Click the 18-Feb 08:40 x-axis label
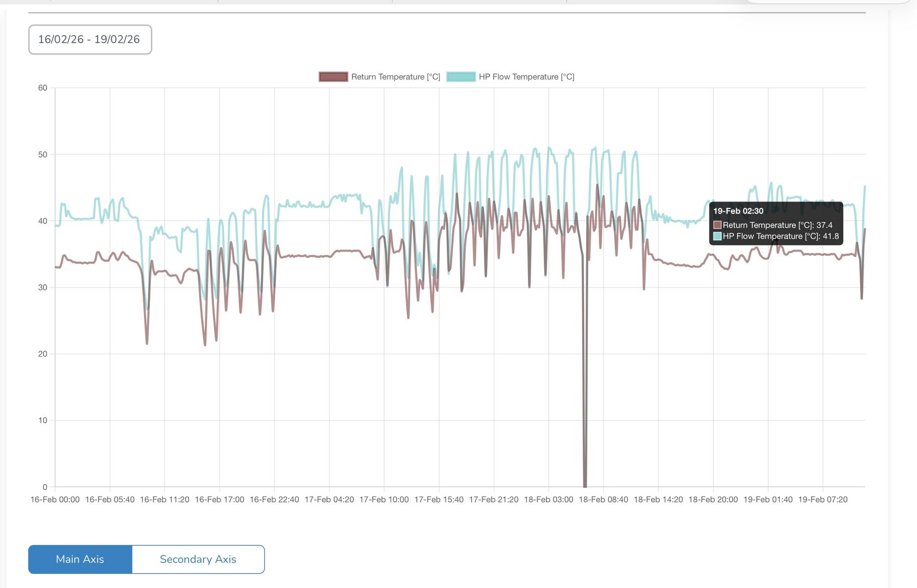917x588 pixels. pos(603,499)
